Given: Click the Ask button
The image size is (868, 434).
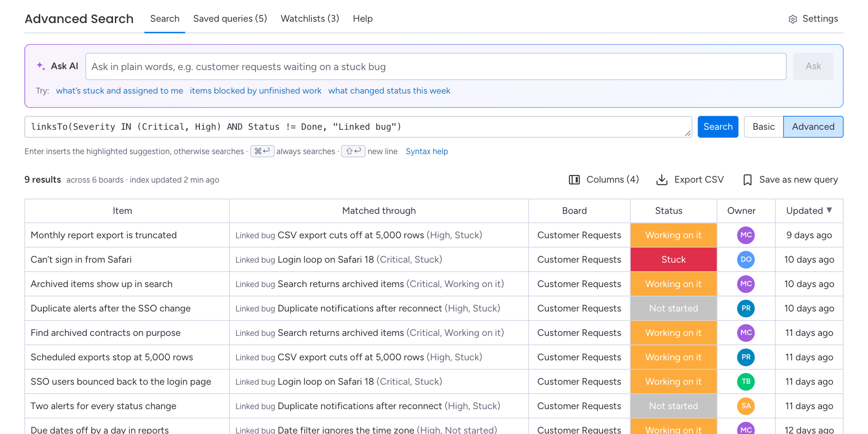Looking at the screenshot, I should tap(813, 66).
